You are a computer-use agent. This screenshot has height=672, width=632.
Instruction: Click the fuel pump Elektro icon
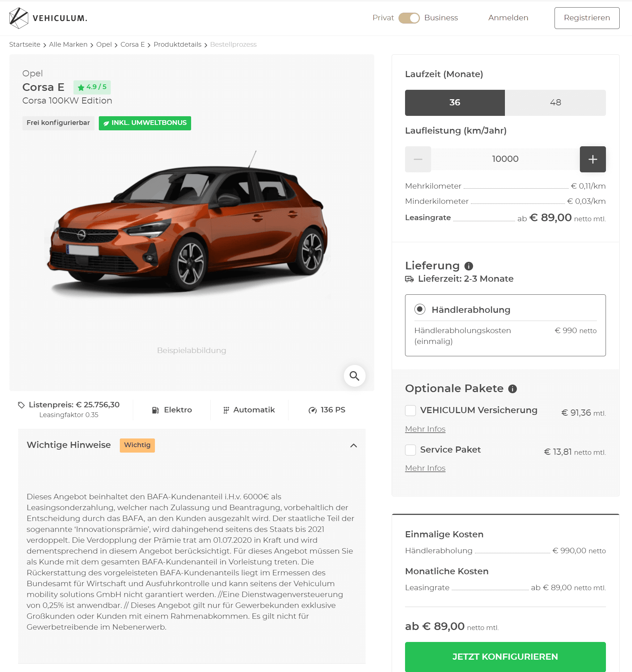point(155,410)
